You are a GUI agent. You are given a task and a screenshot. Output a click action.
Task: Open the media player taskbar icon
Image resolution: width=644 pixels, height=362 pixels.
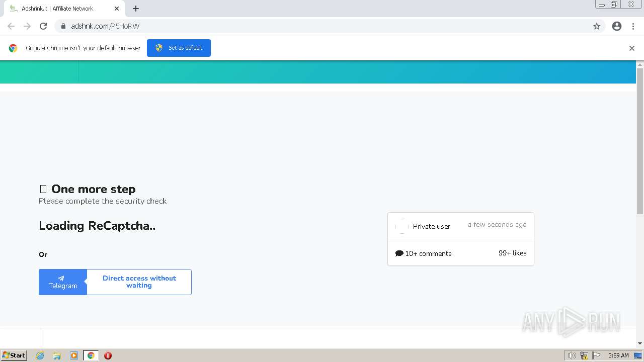74,355
